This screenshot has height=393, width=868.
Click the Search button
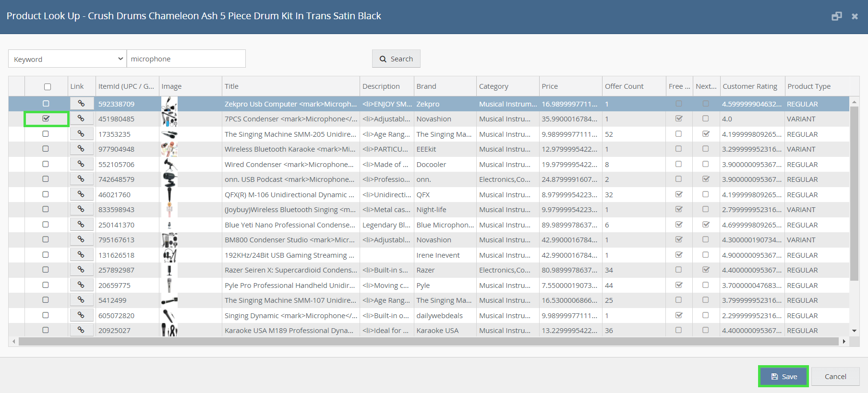[x=396, y=59]
